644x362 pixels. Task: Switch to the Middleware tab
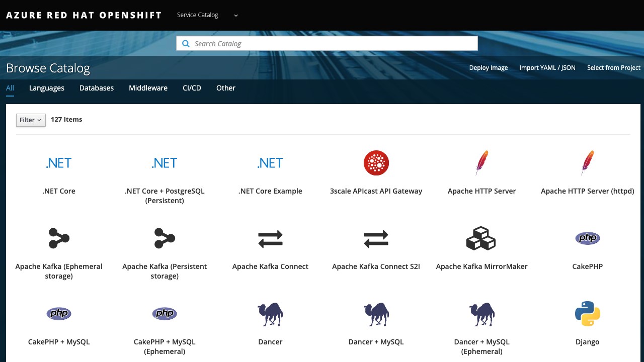pos(148,88)
